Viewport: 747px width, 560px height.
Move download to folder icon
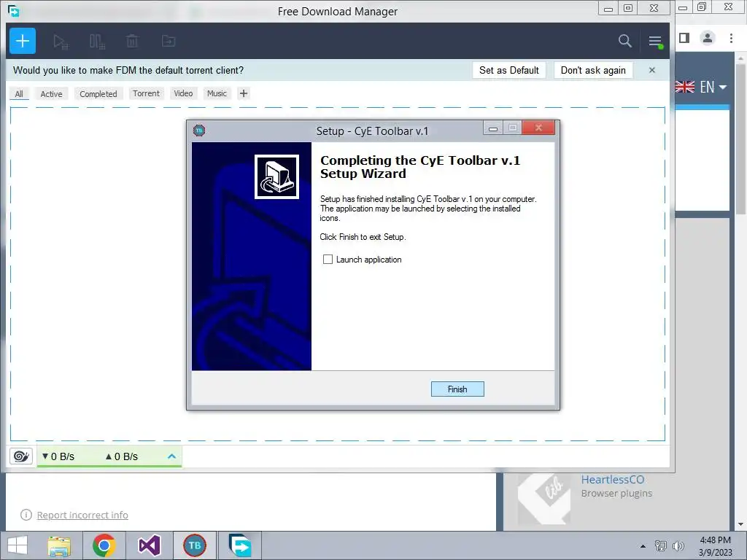click(169, 41)
